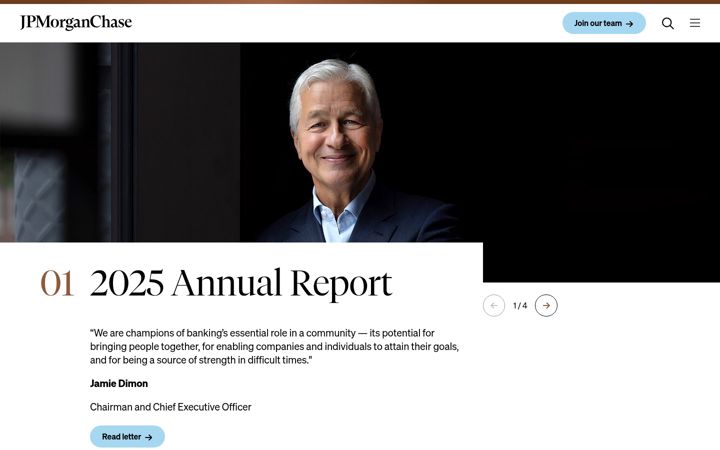
Task: Click Chairman and Chief Executive Officer text
Action: [x=170, y=407]
